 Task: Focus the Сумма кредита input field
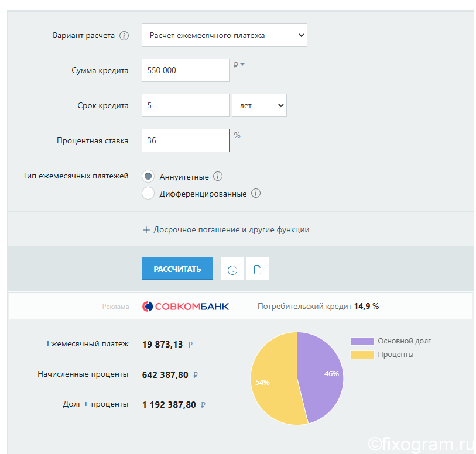click(x=186, y=70)
